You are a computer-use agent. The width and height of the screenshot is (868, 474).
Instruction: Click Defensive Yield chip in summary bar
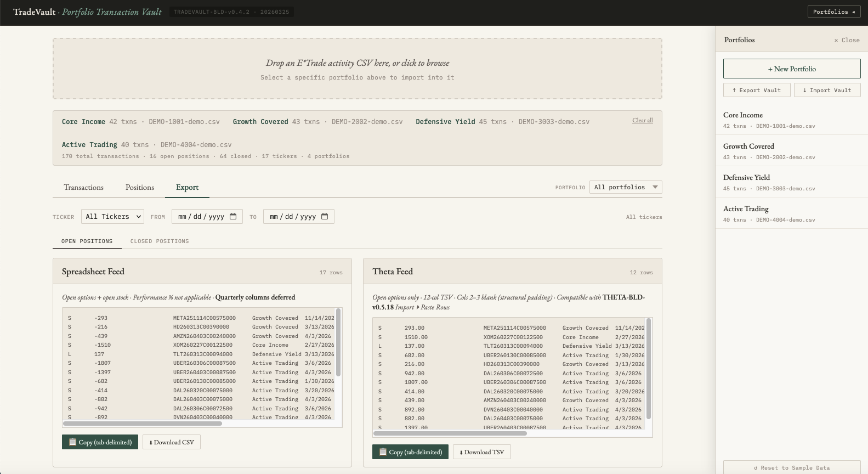pyautogui.click(x=502, y=122)
